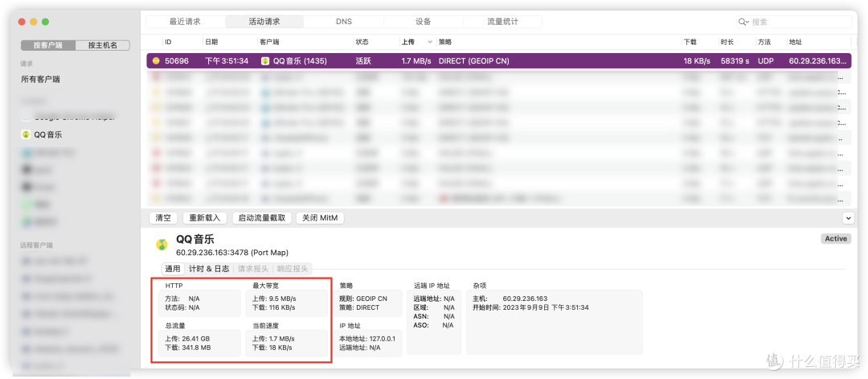This screenshot has width=868, height=379.
Task: Click the yellow status dot of request 50696
Action: coord(156,61)
